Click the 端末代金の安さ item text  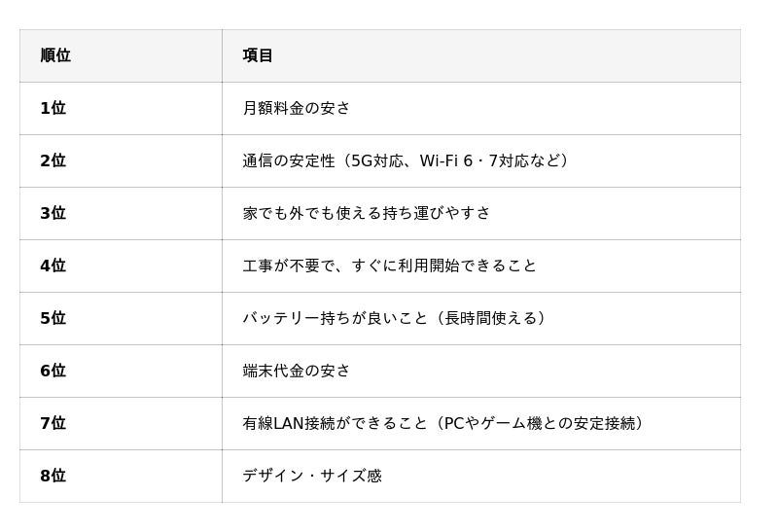coord(297,371)
